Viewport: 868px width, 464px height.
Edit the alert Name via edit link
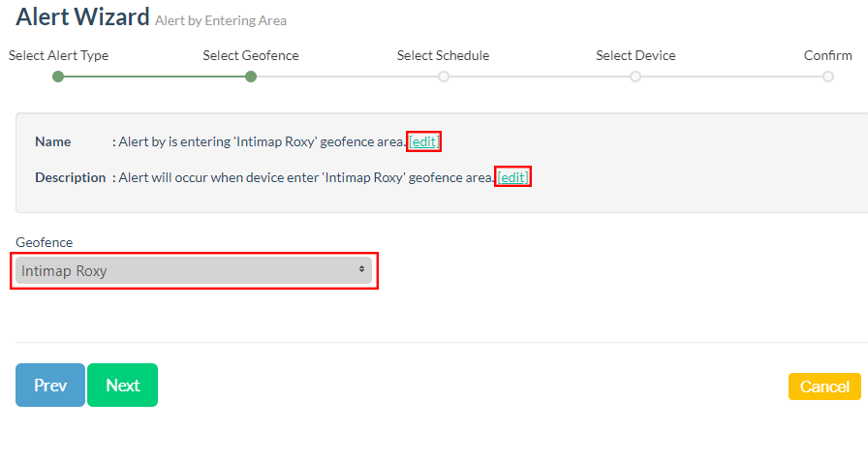[x=424, y=141]
